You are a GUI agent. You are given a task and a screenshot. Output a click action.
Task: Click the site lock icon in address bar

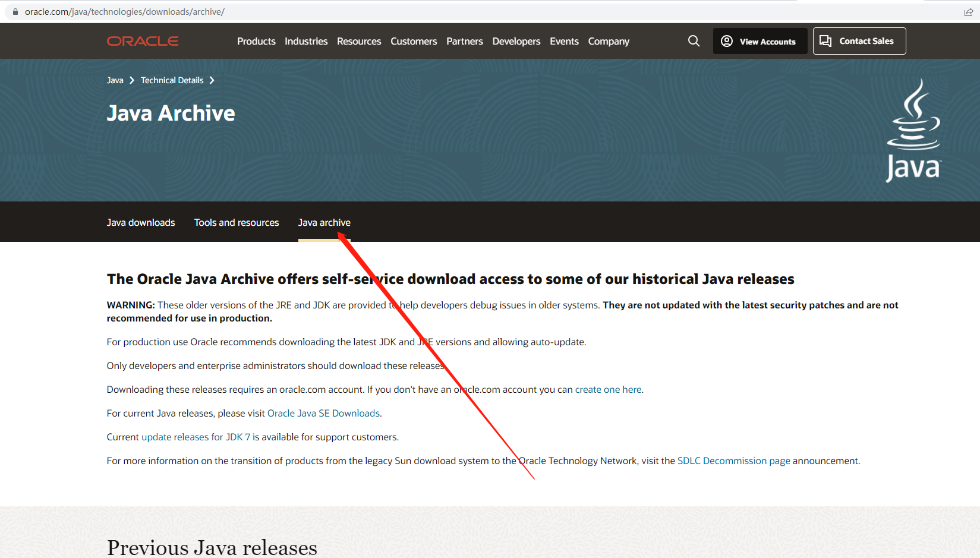(15, 12)
